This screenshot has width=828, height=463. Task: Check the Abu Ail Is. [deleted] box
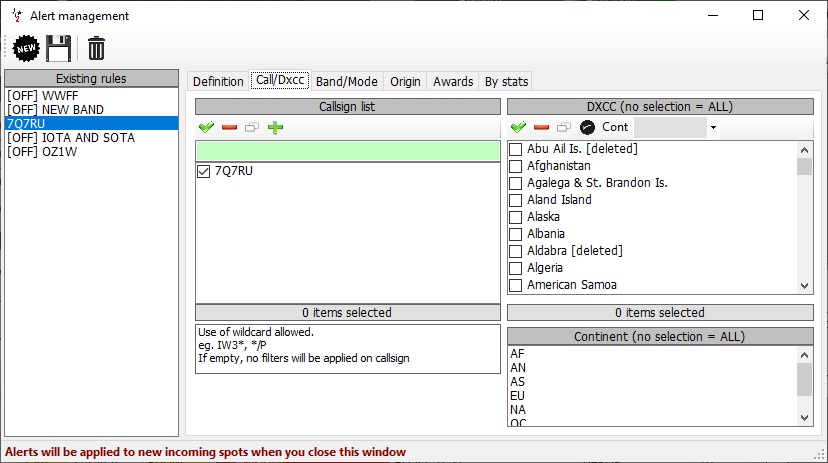pyautogui.click(x=515, y=149)
